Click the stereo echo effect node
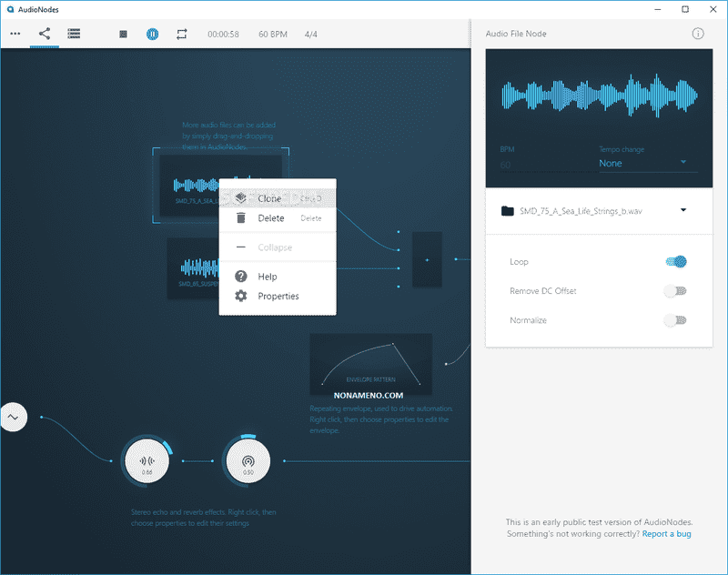 tap(147, 461)
